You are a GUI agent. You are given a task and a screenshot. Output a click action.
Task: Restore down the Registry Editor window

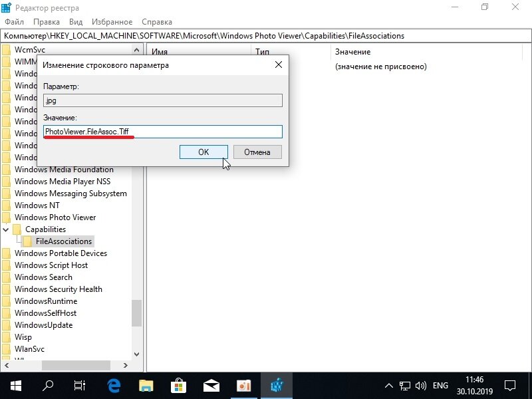point(485,7)
